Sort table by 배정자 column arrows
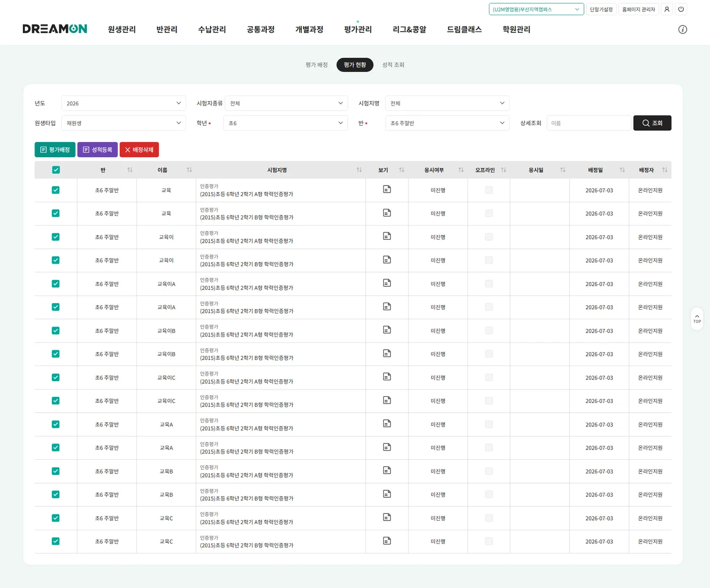 665,170
